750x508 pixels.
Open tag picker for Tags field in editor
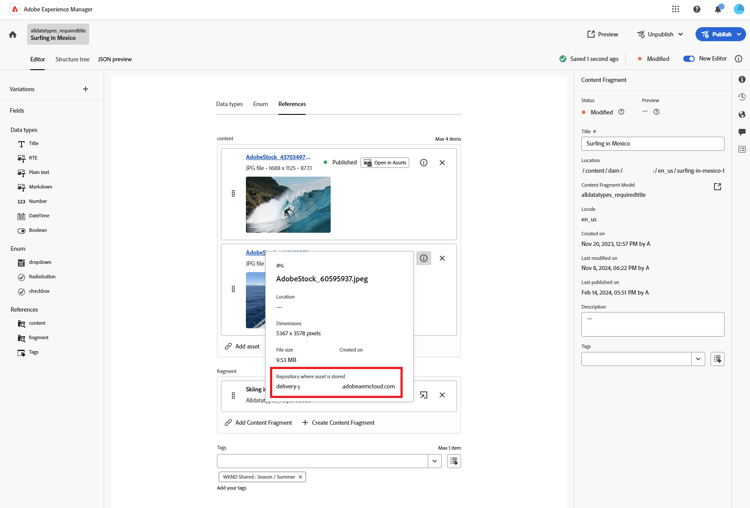[x=454, y=461]
